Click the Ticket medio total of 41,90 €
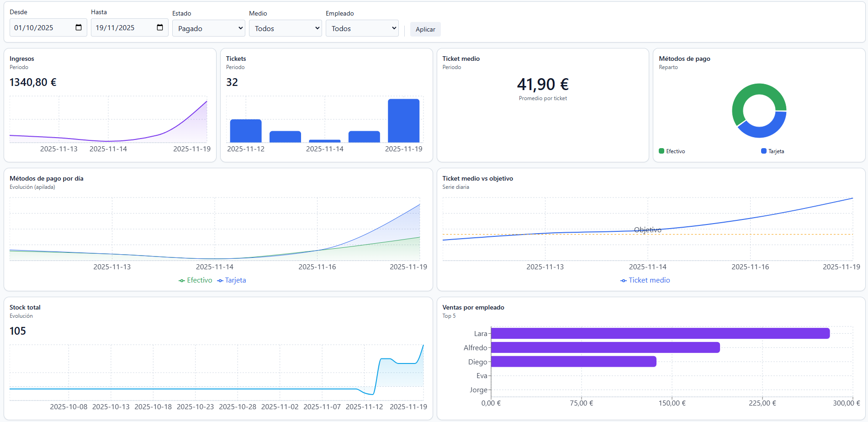Viewport: 868px width, 422px height. tap(542, 85)
